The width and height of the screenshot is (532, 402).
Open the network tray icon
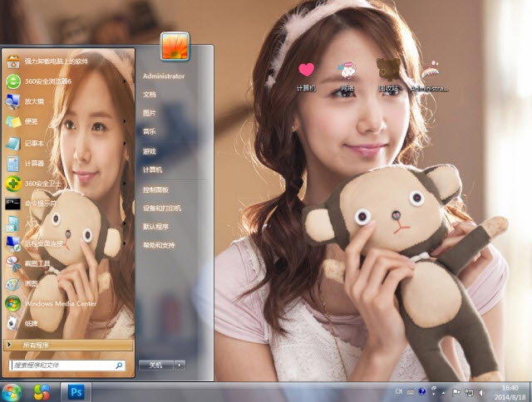pyautogui.click(x=469, y=393)
